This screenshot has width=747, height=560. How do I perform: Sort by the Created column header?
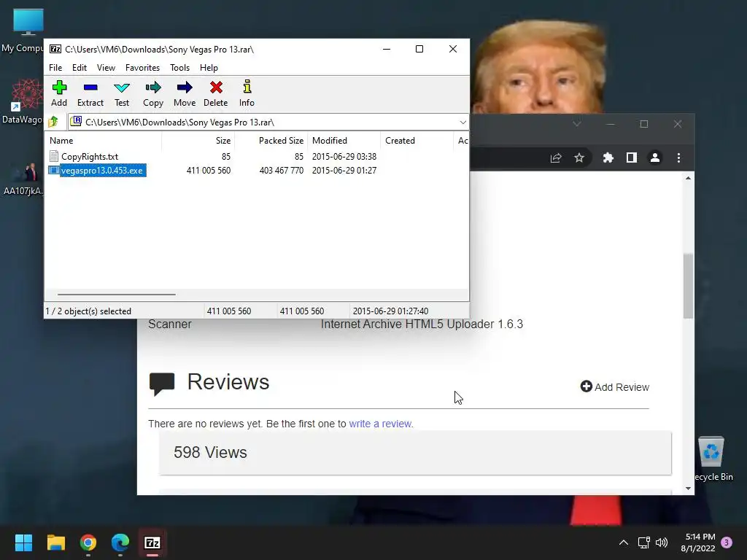417,141
